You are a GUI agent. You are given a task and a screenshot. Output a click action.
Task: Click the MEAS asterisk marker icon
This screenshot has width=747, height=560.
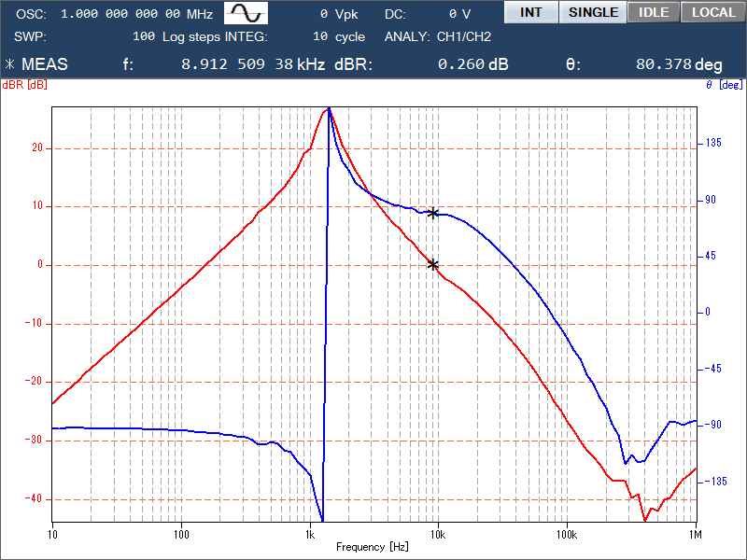tap(9, 64)
